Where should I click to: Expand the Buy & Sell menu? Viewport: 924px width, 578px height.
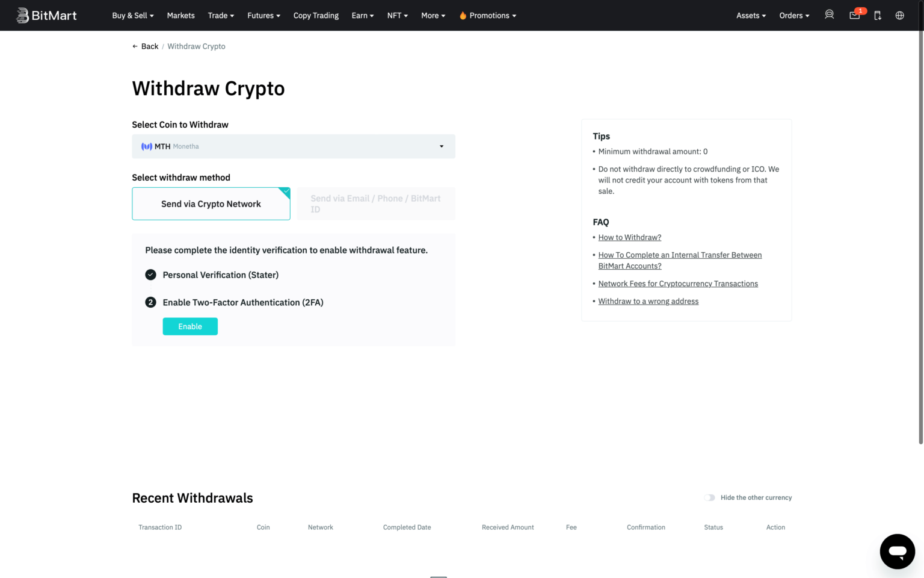tap(133, 16)
